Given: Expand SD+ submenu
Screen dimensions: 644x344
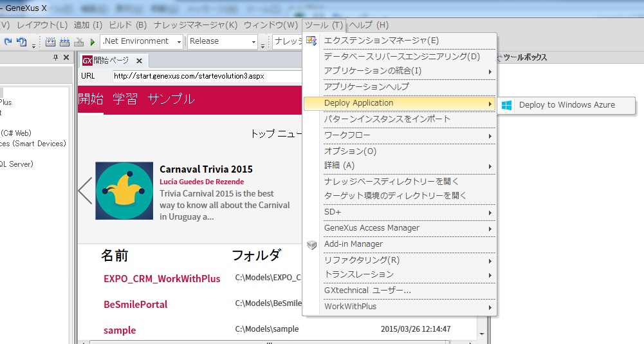Looking at the screenshot, I should click(490, 213).
